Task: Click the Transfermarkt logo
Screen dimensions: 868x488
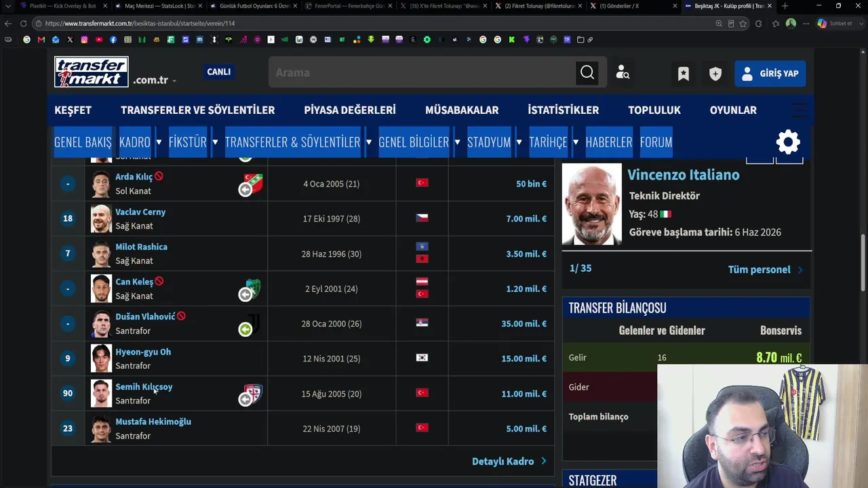Action: click(x=92, y=72)
